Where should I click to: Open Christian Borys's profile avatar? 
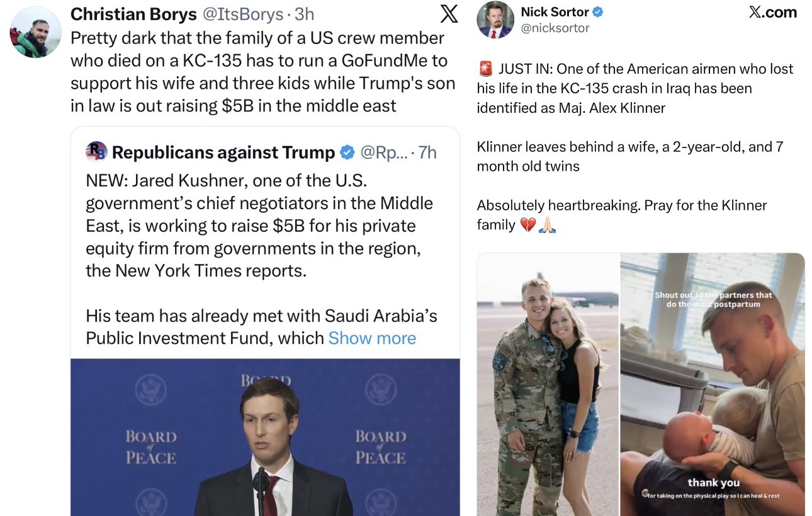point(35,32)
